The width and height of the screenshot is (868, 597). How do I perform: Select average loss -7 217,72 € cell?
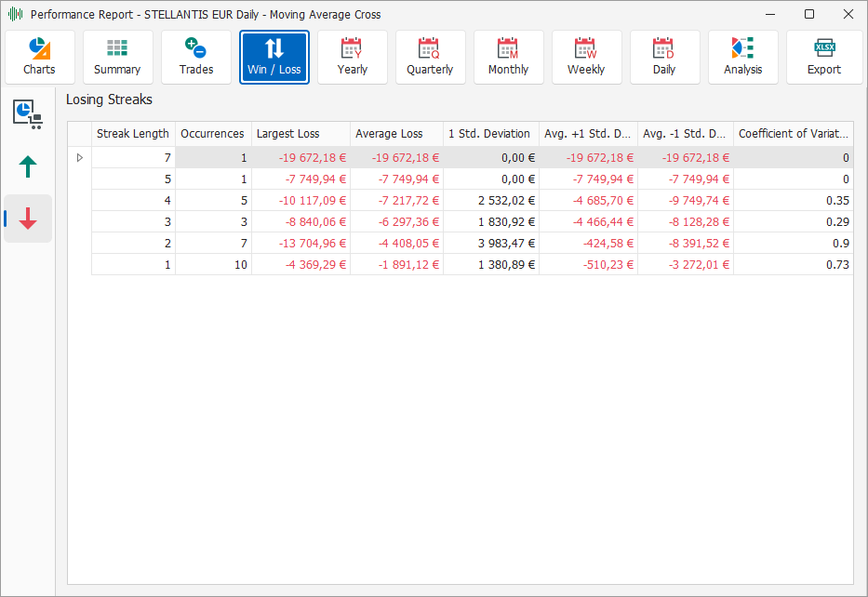(x=396, y=200)
